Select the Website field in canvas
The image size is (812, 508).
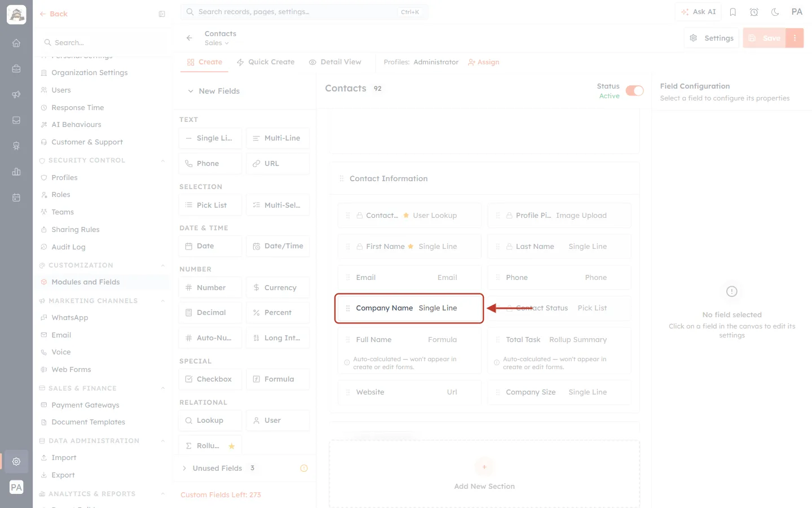point(409,392)
